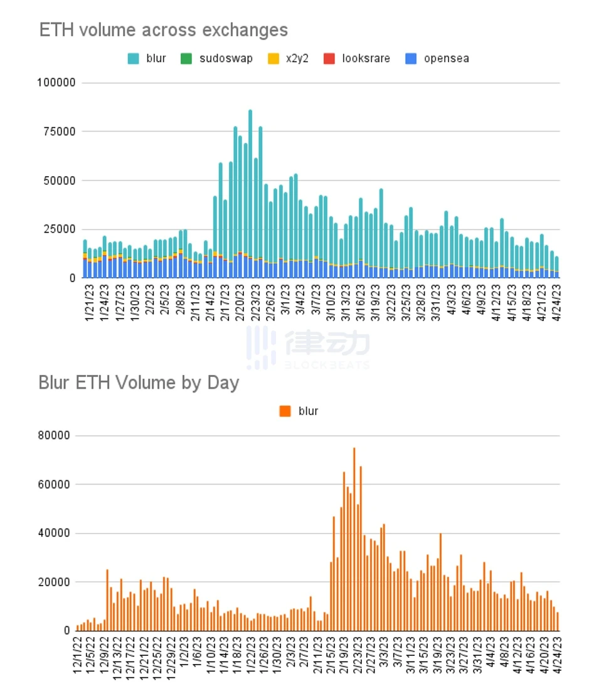Screen dimensions: 616x696
Task: Click the red looksrare legend swatch
Action: (x=329, y=58)
